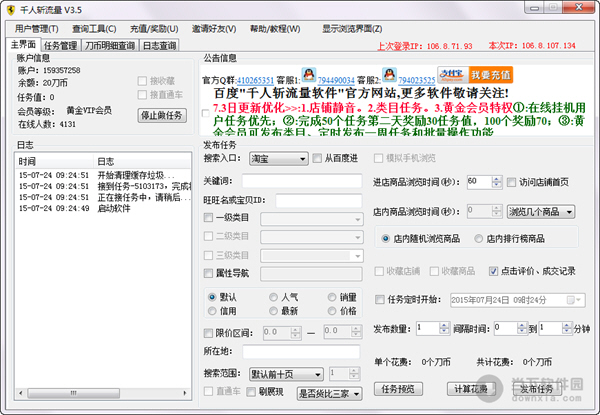Click into the 关键词 input field

coord(302,181)
